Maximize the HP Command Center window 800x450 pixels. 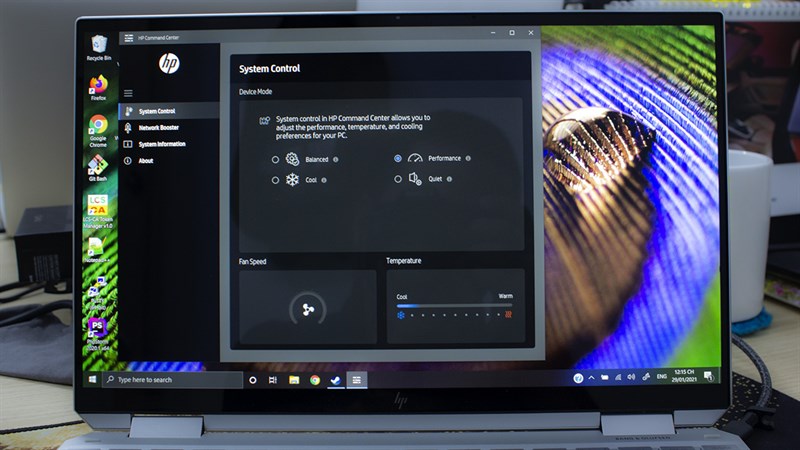point(512,33)
